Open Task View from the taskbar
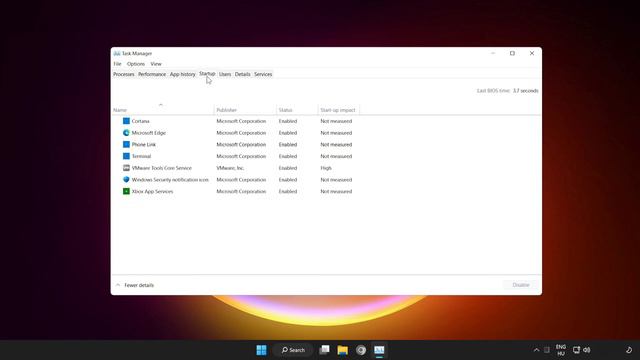640x360 pixels. click(x=324, y=350)
